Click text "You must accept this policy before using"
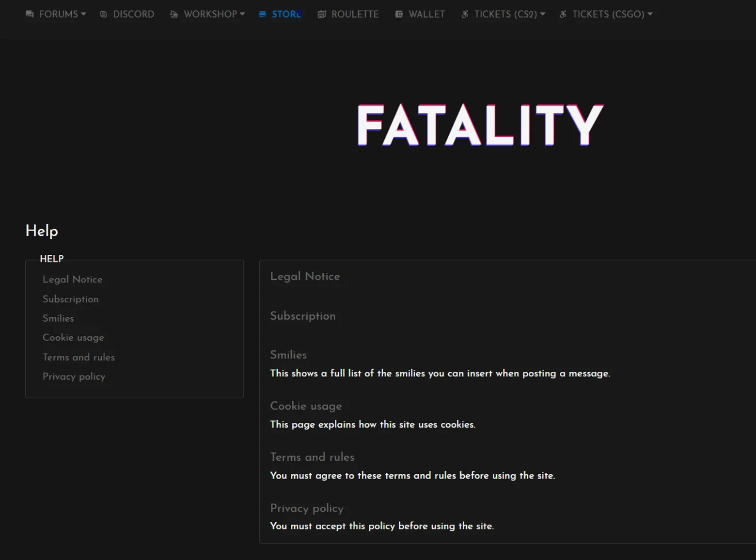 [363, 526]
